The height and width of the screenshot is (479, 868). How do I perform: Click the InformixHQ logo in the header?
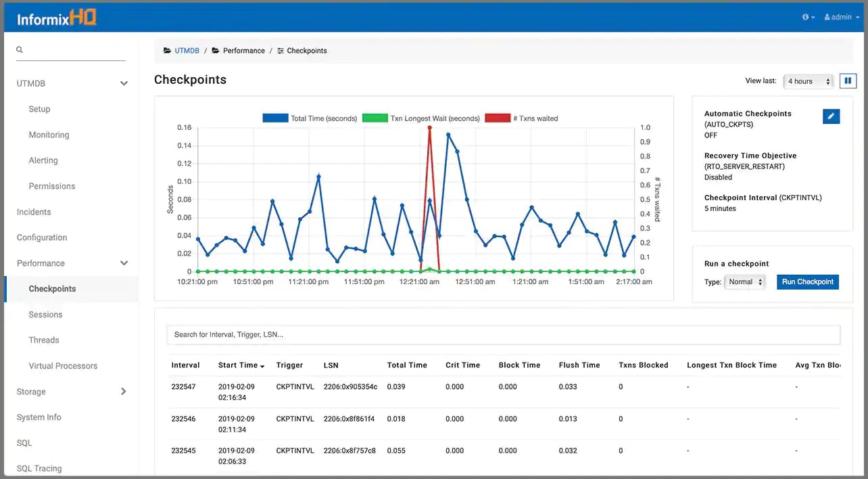pyautogui.click(x=57, y=17)
